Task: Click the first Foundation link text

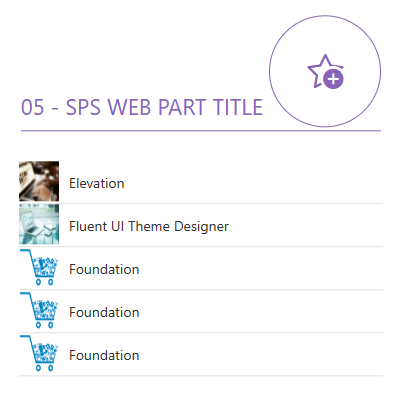Action: click(x=104, y=269)
